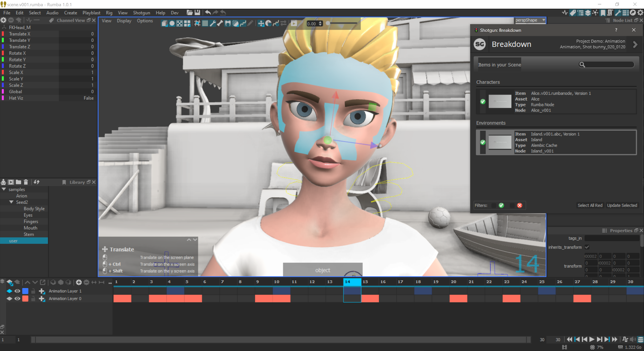Screen dimensions: 644x351
Task: Click the open file folder icon
Action: point(190,13)
